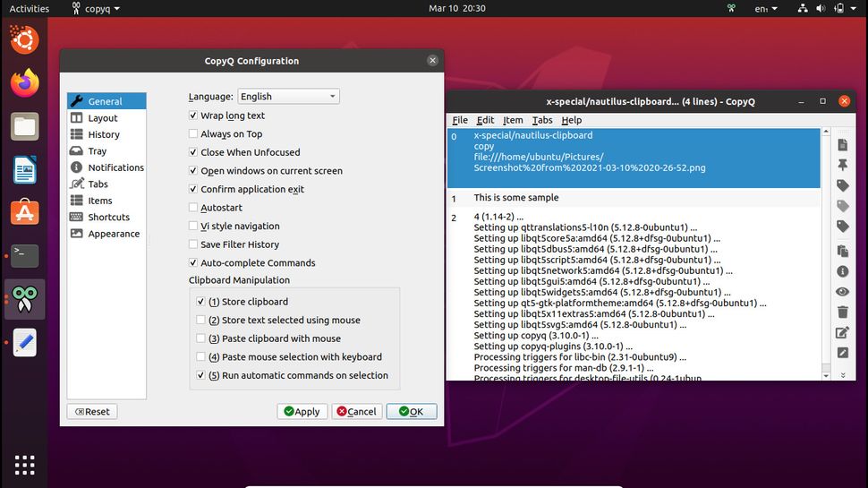This screenshot has height=488, width=868.
Task: Open the Language dropdown set to English
Action: point(288,97)
